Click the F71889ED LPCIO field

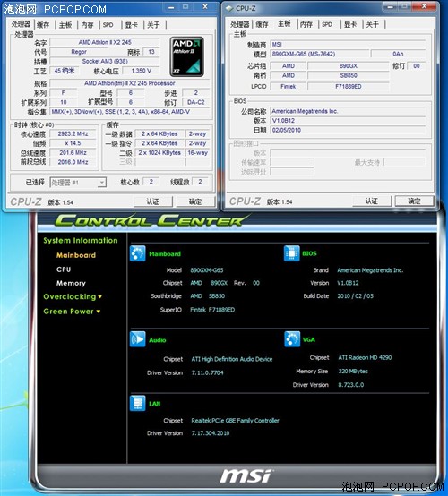tap(349, 86)
